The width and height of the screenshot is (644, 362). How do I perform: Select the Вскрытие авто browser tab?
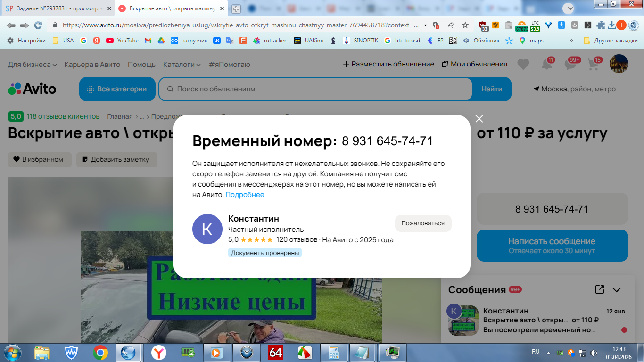(172, 8)
